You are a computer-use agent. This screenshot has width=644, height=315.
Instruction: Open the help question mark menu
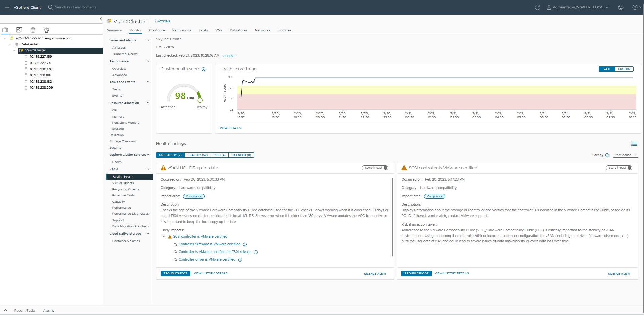637,7
